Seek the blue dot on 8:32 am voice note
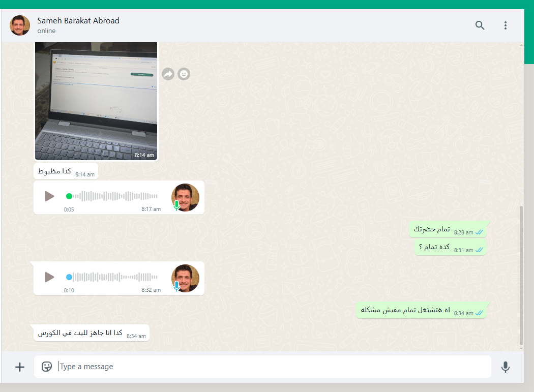Screen dimensions: 534x392 click(x=69, y=277)
